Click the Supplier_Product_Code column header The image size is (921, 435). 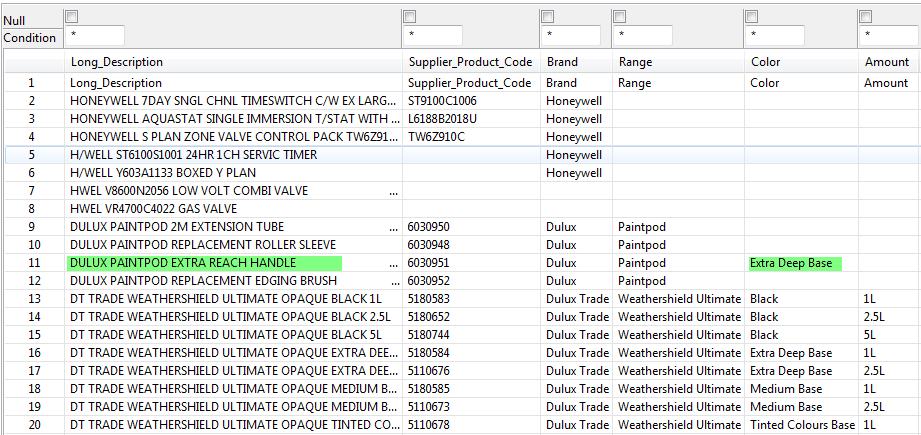(470, 62)
